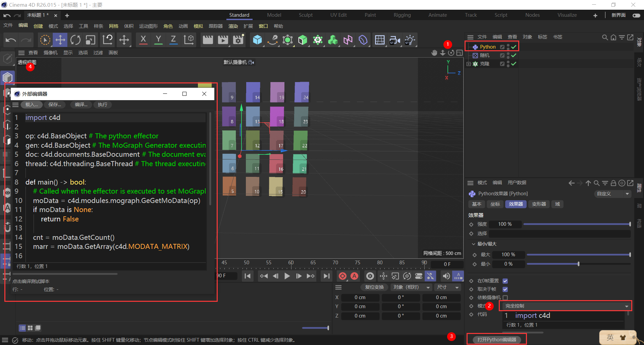Open the 完全控制 mode dropdown
The width and height of the screenshot is (644, 345).
[566, 306]
